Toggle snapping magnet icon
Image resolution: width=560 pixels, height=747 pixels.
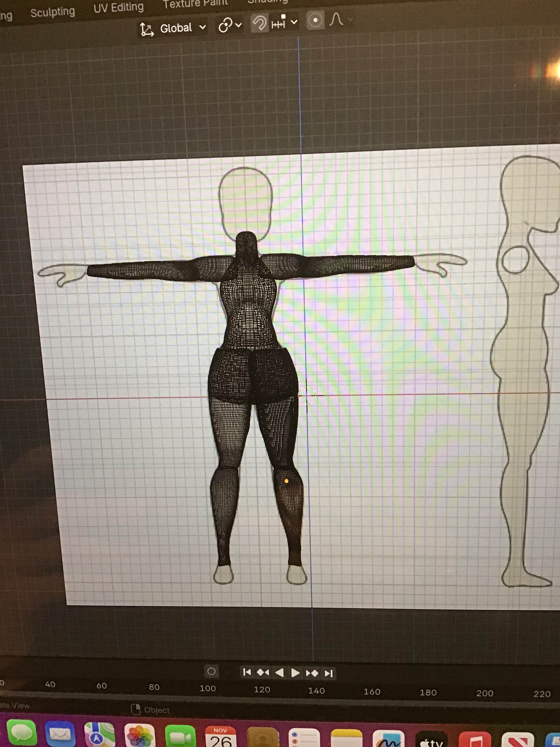pos(259,23)
